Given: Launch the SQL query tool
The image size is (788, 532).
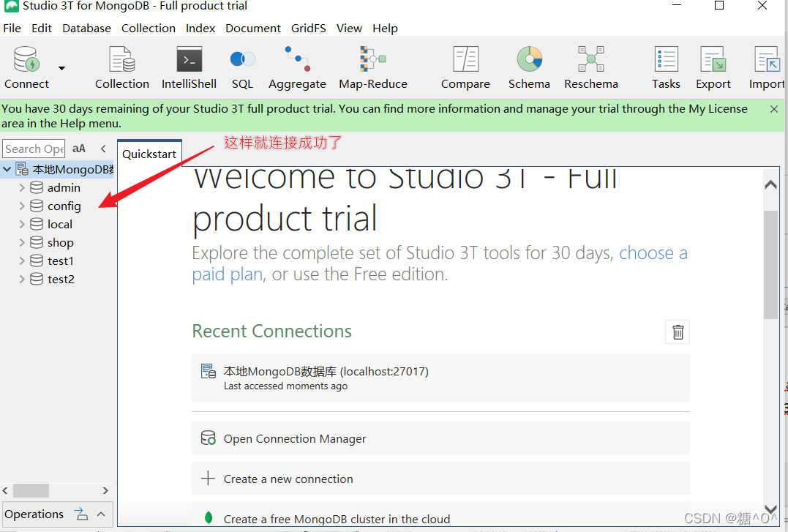Looking at the screenshot, I should point(242,67).
